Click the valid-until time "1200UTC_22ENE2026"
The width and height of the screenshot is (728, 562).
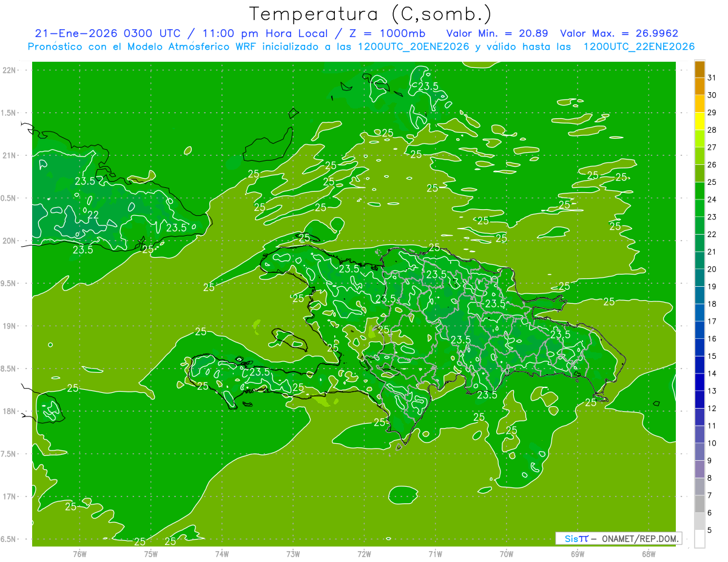pos(639,47)
